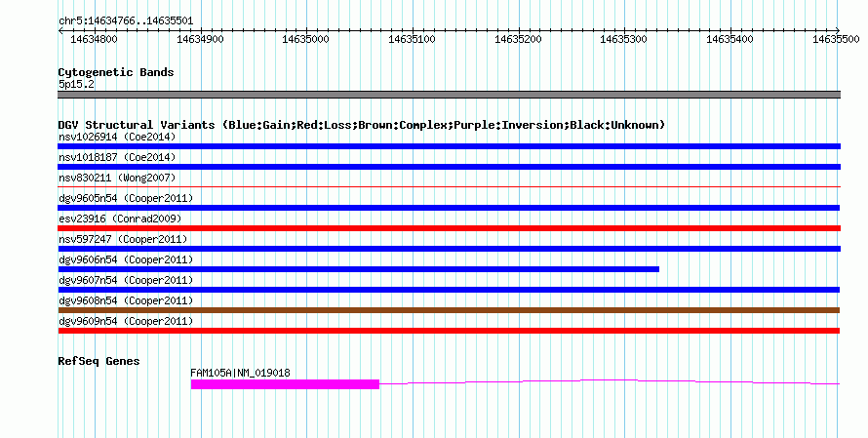This screenshot has width=868, height=438.
Task: Click ruler position 14635200
Action: 518,39
